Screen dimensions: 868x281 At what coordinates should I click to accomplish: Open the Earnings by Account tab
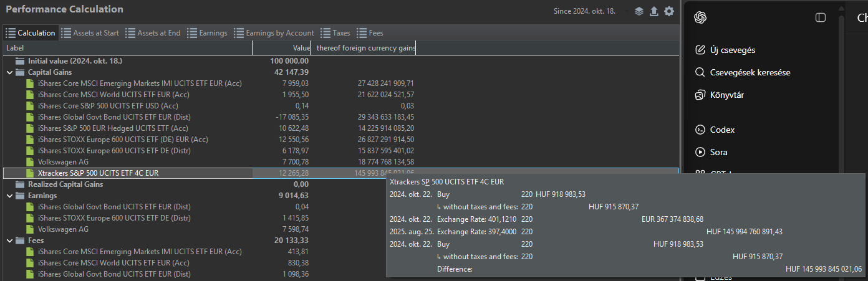click(274, 33)
